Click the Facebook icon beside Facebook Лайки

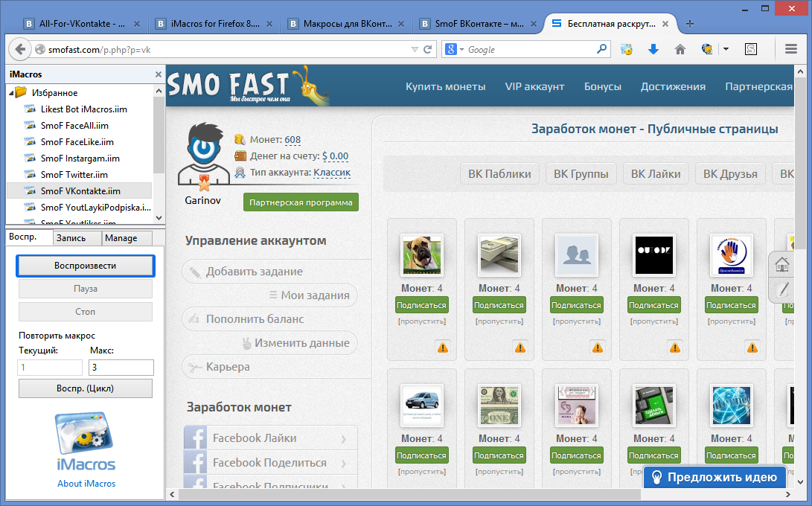coord(196,438)
